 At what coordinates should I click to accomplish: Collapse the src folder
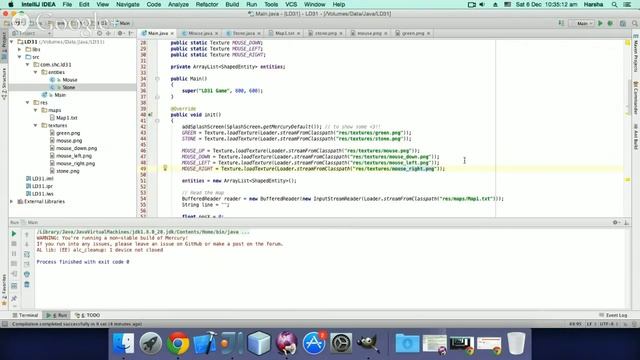click(20, 57)
